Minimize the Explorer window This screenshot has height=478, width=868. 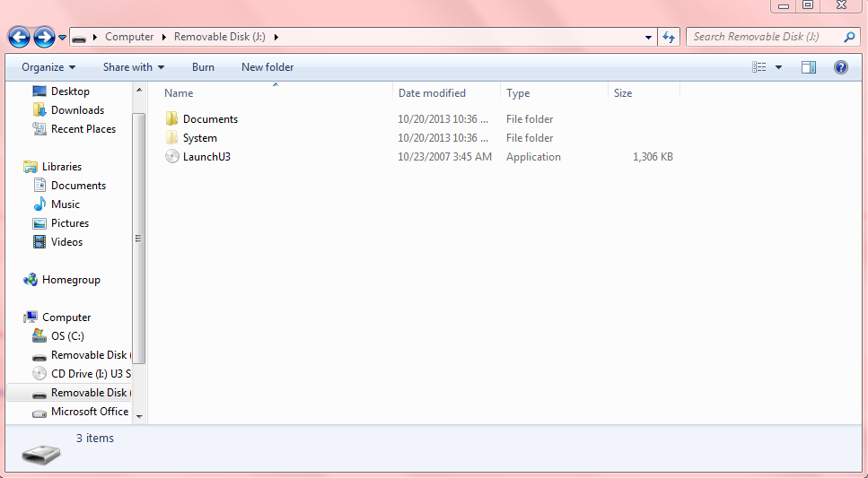click(x=784, y=5)
